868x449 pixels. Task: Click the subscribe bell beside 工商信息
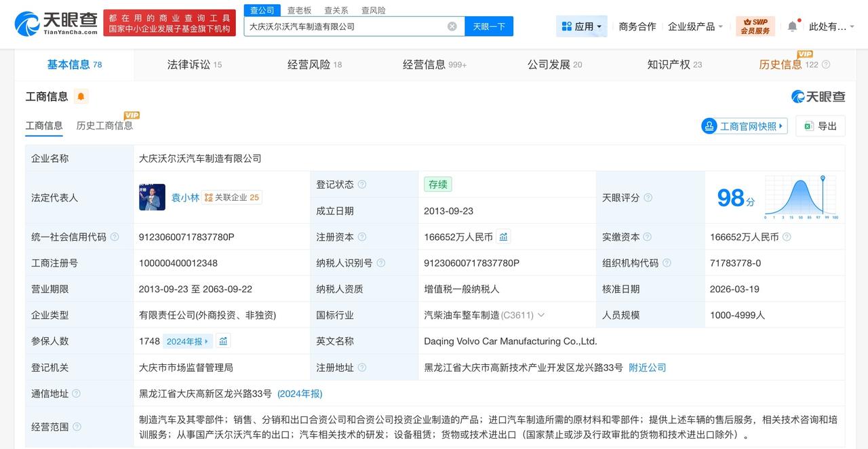[x=81, y=96]
